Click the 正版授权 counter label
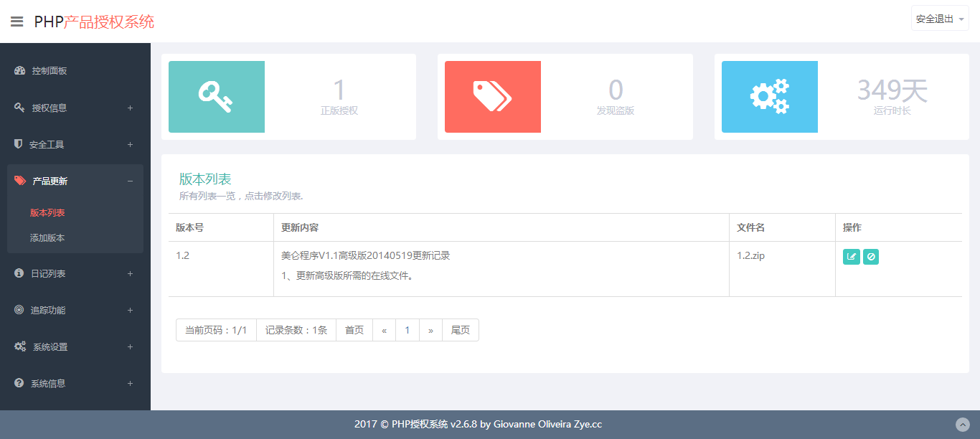980x439 pixels. (x=339, y=110)
